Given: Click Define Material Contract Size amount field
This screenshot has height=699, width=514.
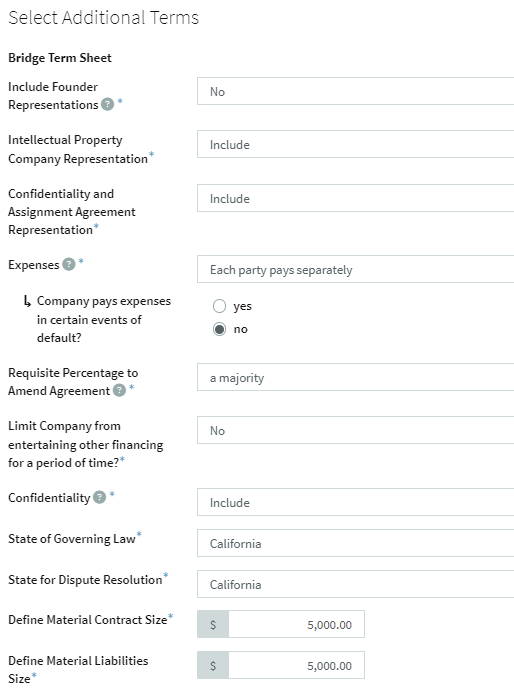Looking at the screenshot, I should [296, 624].
